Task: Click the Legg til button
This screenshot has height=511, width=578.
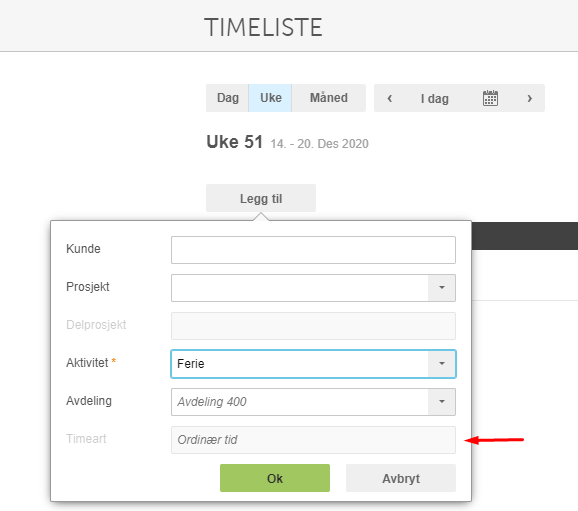Action: 261,198
